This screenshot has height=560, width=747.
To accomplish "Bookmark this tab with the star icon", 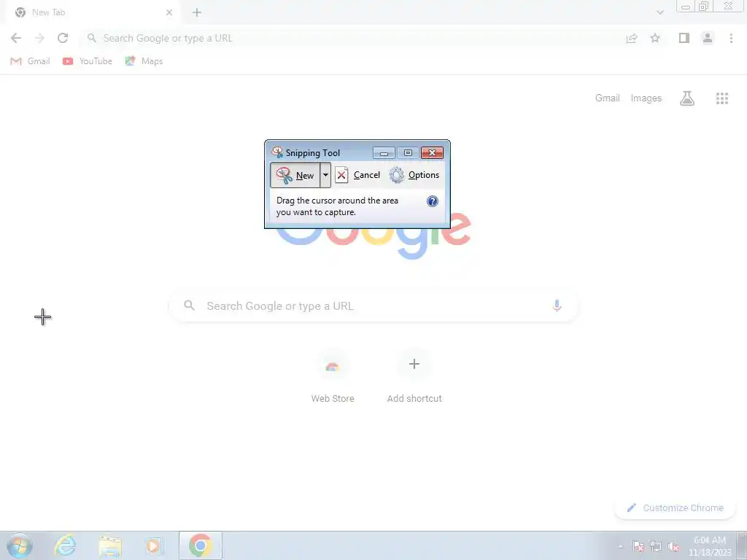I will pyautogui.click(x=655, y=38).
